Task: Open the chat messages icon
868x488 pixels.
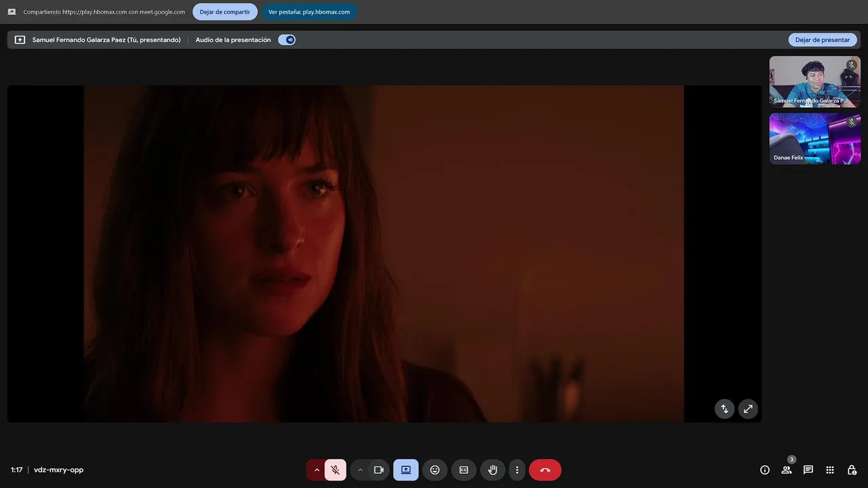Action: click(x=808, y=470)
